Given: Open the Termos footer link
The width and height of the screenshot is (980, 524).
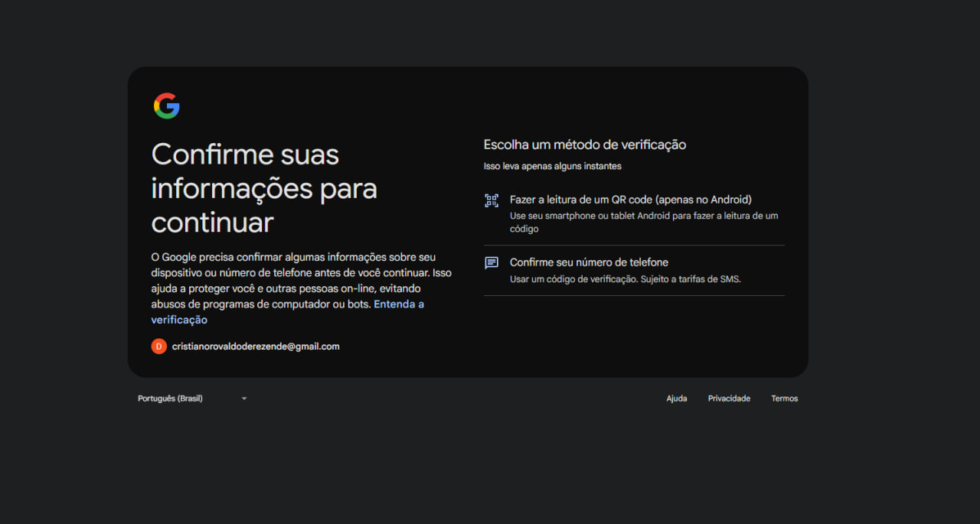Looking at the screenshot, I should (785, 399).
